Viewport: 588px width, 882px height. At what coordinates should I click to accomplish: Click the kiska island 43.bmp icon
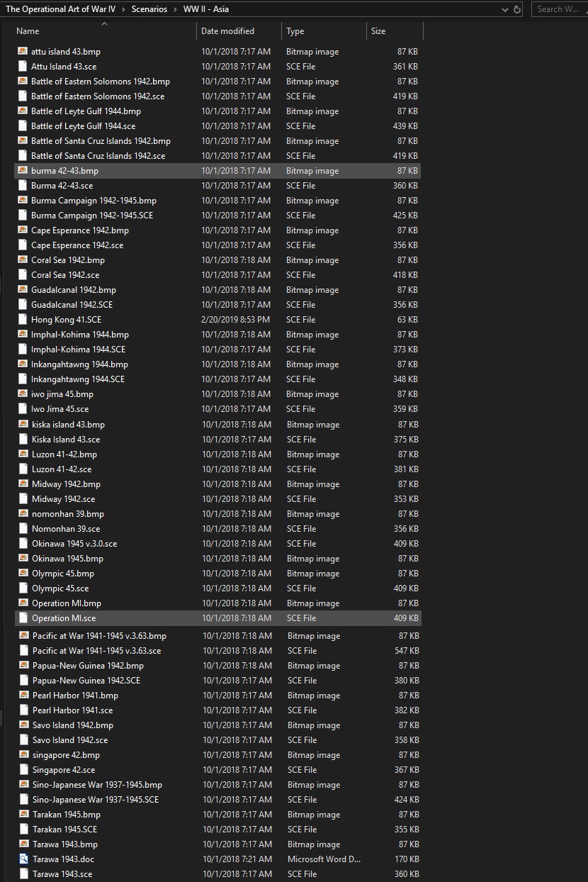23,425
